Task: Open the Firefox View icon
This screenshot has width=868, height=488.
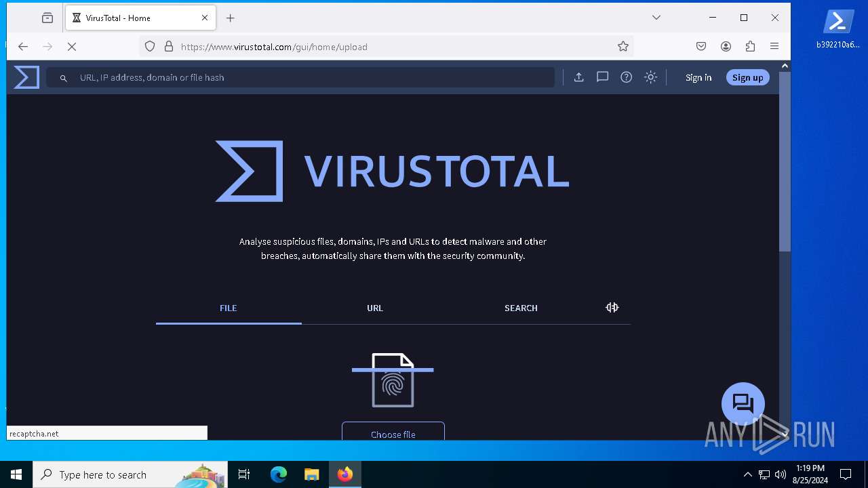Action: pos(47,18)
